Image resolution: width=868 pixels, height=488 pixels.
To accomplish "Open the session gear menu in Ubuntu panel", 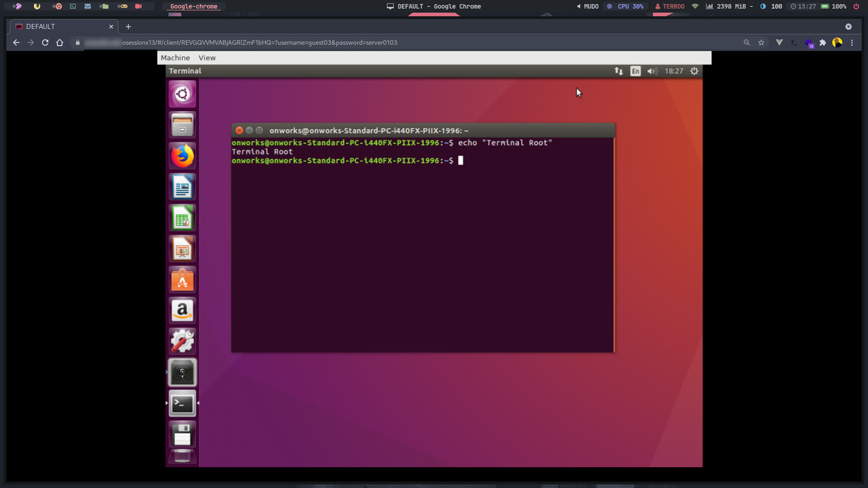I will pos(694,70).
